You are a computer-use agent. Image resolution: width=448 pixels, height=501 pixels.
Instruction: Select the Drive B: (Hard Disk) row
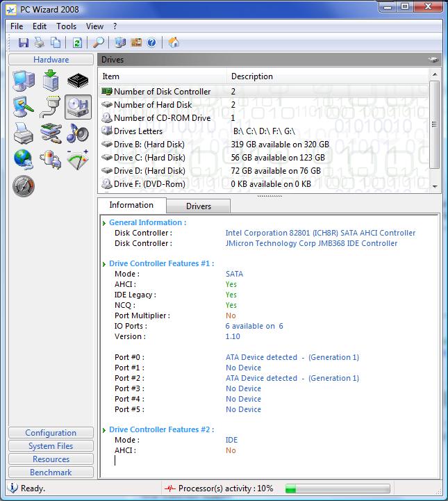(x=263, y=145)
